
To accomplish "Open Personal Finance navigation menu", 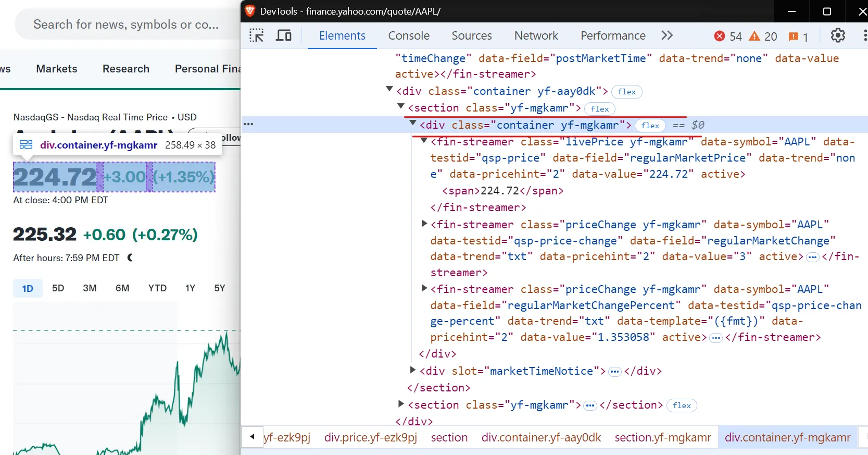I will point(207,69).
